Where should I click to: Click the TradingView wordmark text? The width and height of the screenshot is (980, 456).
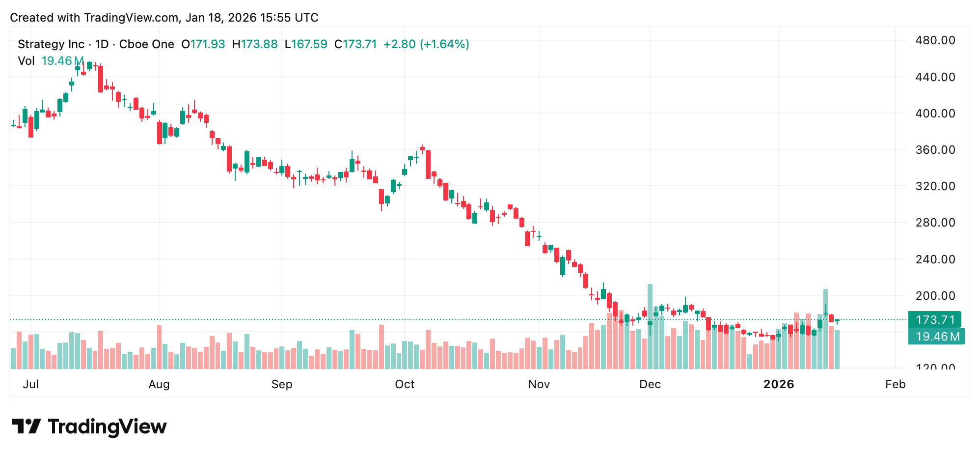click(107, 427)
